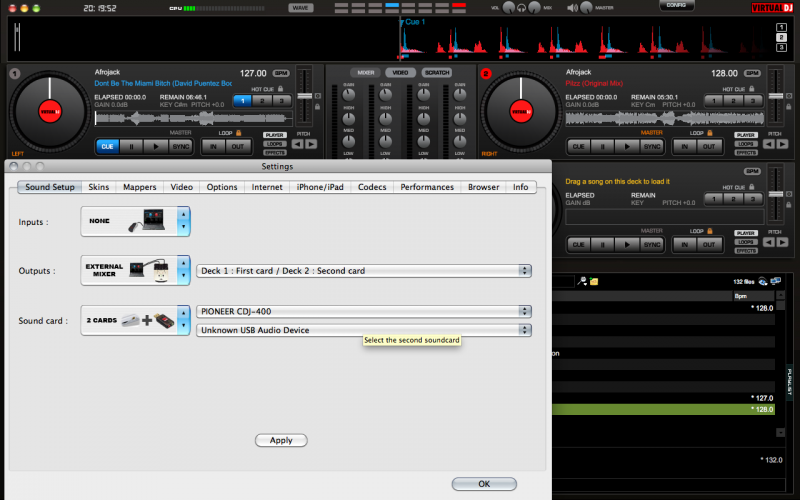This screenshot has height=500, width=800.
Task: Click OK in the Settings window
Action: pyautogui.click(x=484, y=484)
